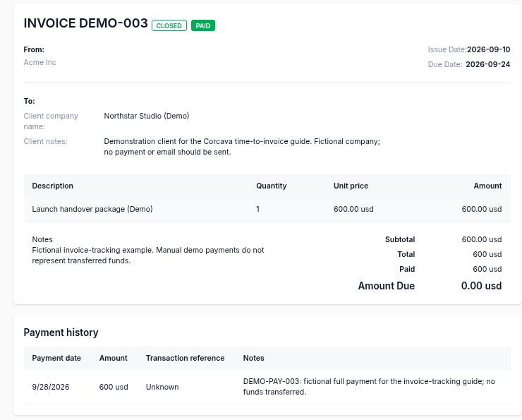Click the Amount Due label
This screenshot has height=420, width=522.
click(386, 286)
